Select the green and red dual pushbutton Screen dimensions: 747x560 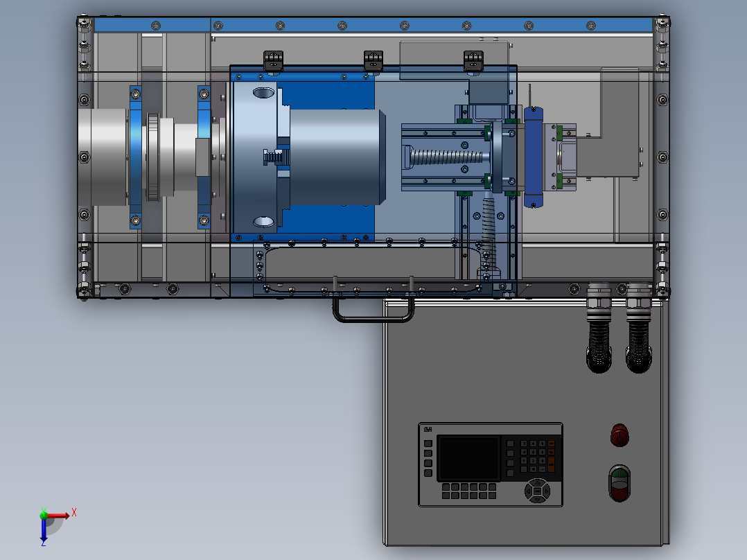[619, 483]
